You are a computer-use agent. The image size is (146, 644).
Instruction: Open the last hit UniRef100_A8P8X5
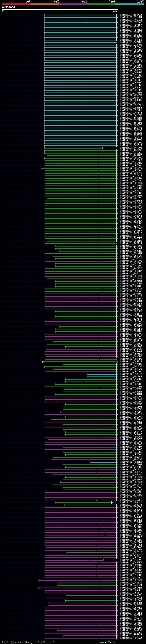tap(131, 638)
